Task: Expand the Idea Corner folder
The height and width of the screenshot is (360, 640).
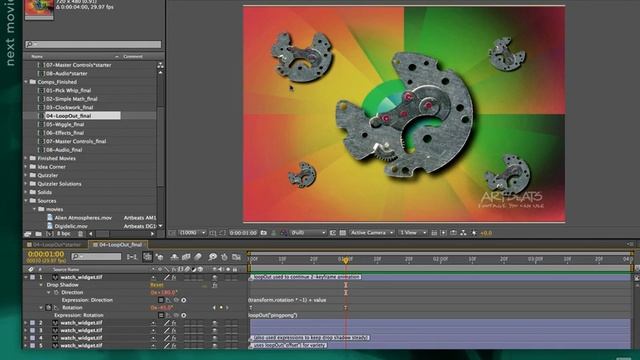Action: (x=26, y=167)
